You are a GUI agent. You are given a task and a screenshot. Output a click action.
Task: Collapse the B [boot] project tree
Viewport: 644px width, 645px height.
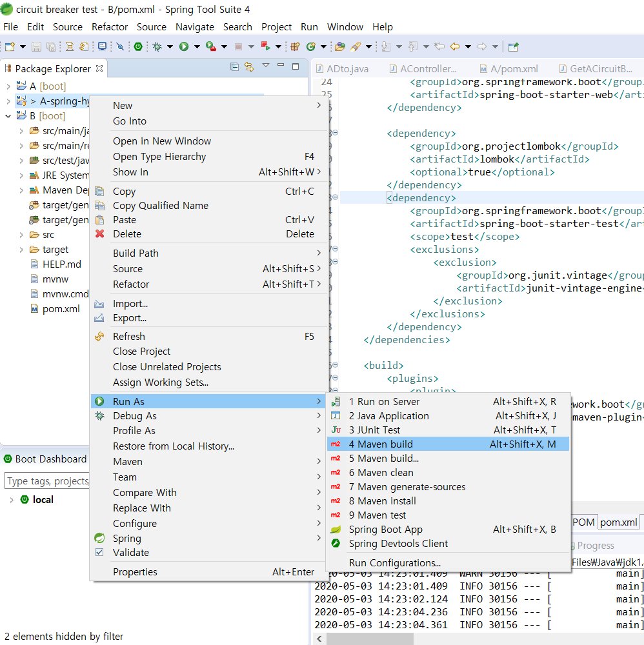click(x=8, y=116)
